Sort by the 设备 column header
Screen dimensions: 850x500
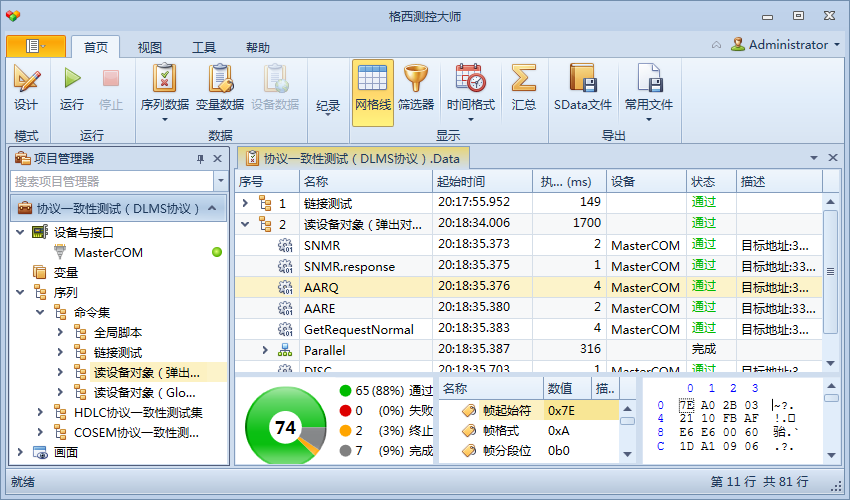pos(646,182)
